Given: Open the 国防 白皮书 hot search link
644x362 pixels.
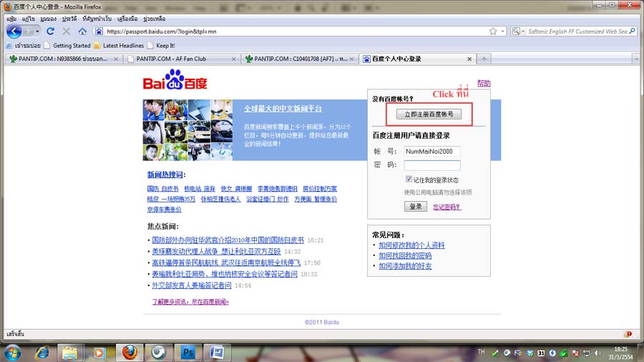Looking at the screenshot, I should 162,189.
